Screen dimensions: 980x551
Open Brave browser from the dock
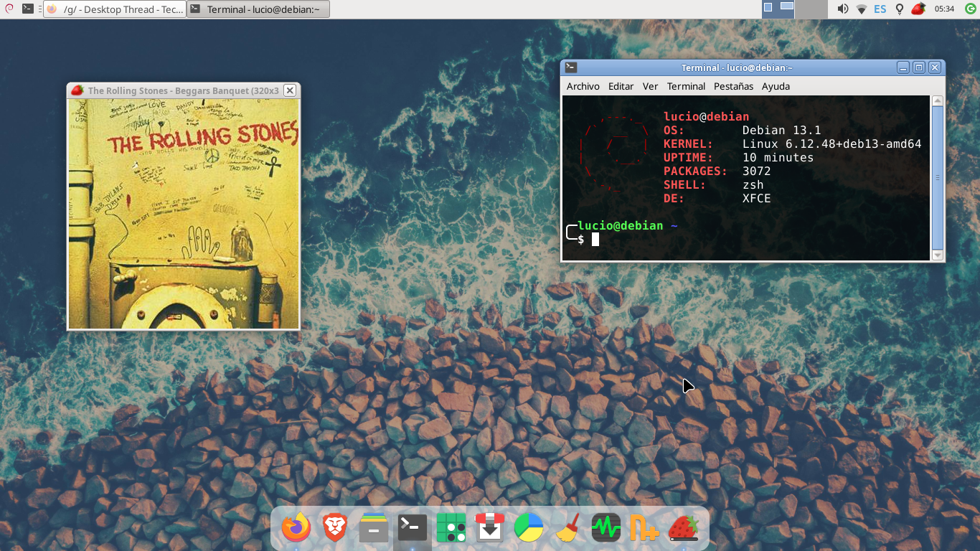click(x=335, y=529)
